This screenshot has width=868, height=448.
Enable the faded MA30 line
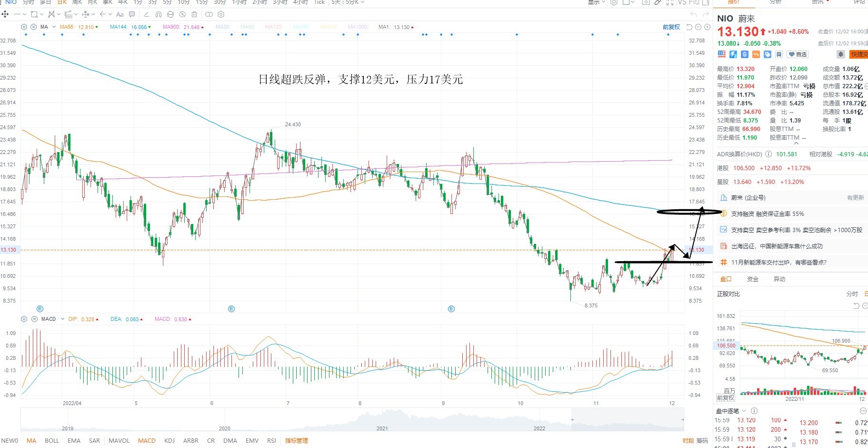click(x=223, y=27)
